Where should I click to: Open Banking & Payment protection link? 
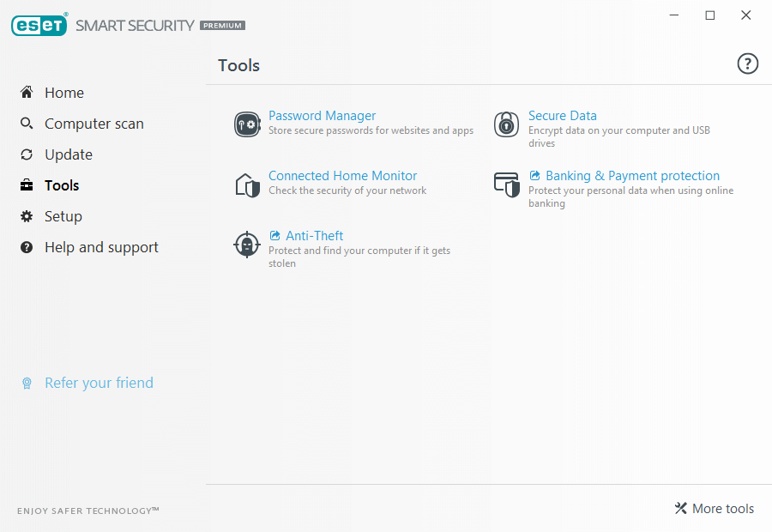632,176
